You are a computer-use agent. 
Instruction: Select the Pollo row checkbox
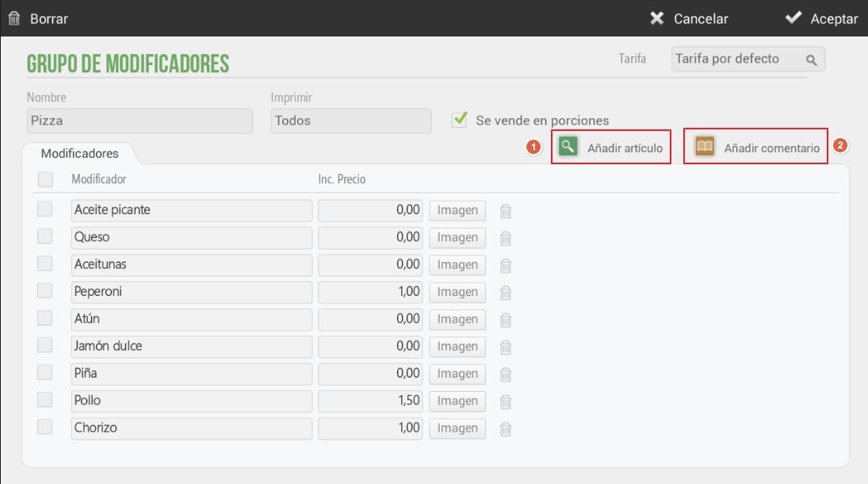(x=45, y=400)
